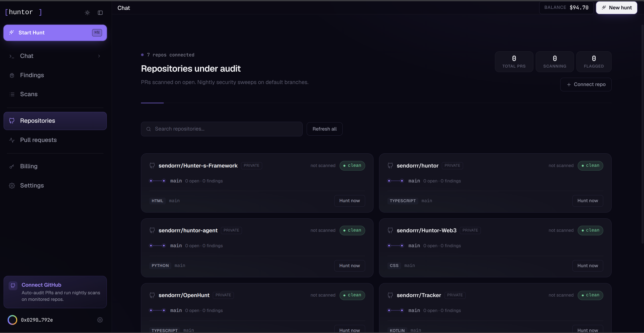Hunt now on sendorrr/Hunter-s-Framework
644x333 pixels.
click(x=349, y=201)
